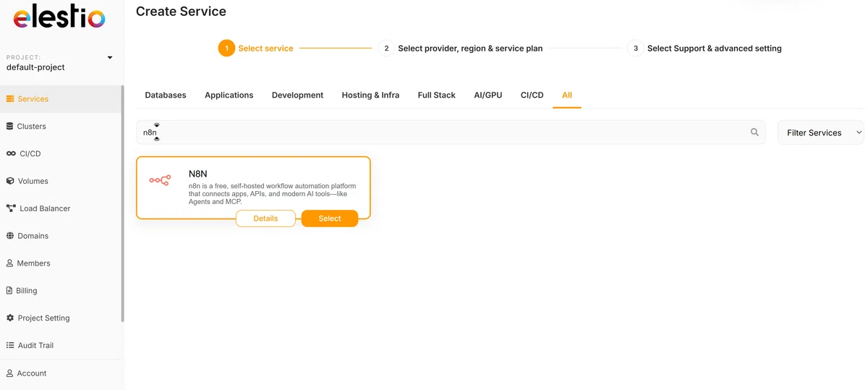This screenshot has height=390, width=868.
Task: Click the Services sidebar icon
Action: 10,99
